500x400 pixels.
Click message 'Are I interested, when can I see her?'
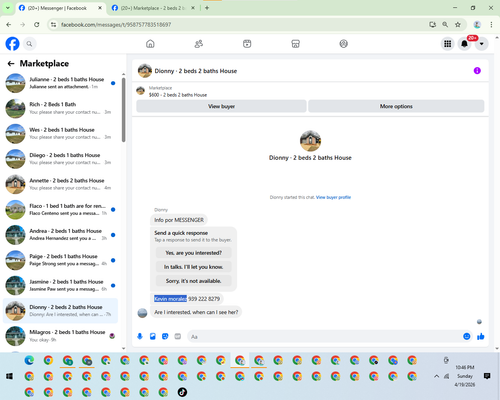click(196, 312)
